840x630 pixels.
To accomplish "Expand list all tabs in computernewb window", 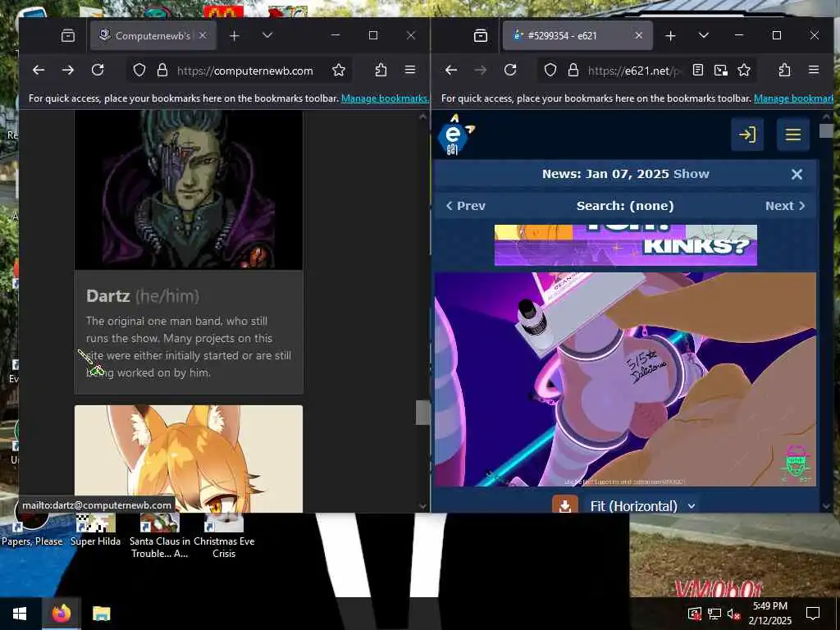I will tap(267, 36).
